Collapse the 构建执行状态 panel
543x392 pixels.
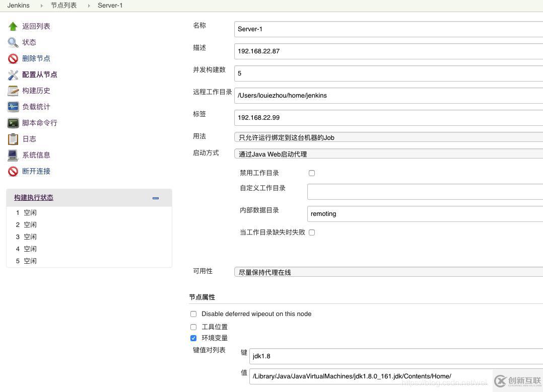[x=155, y=198]
